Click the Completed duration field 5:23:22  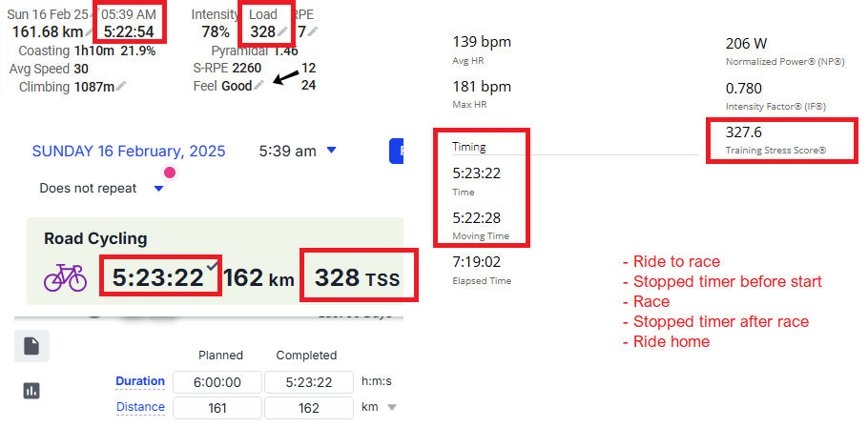coord(309,382)
